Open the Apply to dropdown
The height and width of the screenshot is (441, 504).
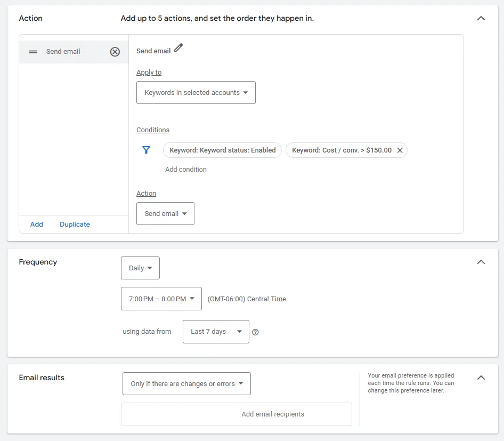tap(196, 92)
